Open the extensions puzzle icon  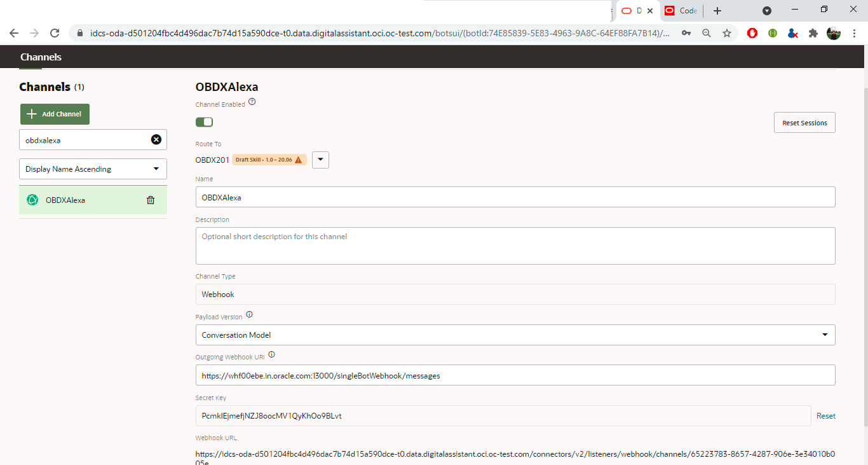click(813, 33)
